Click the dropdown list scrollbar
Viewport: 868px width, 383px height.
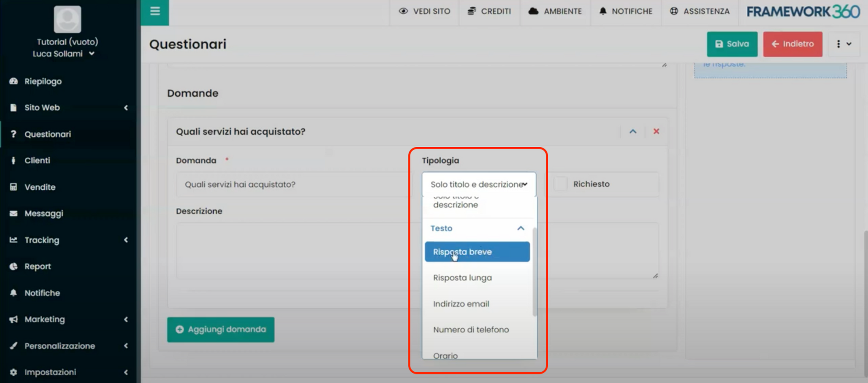click(x=535, y=271)
